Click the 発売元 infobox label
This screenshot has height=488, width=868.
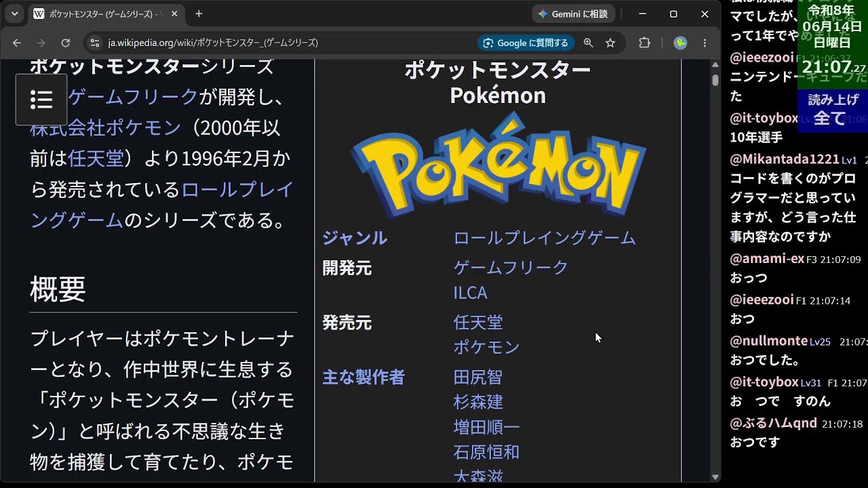(x=347, y=323)
